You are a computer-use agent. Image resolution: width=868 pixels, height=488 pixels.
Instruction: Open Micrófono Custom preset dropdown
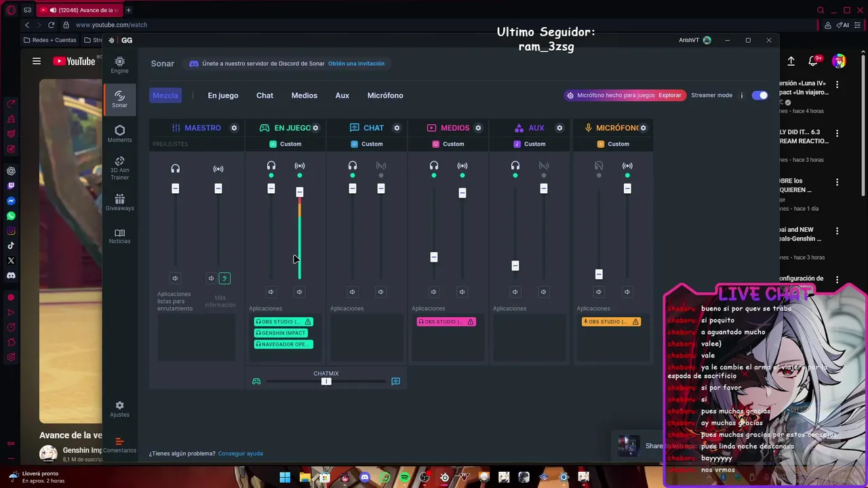[x=613, y=144]
